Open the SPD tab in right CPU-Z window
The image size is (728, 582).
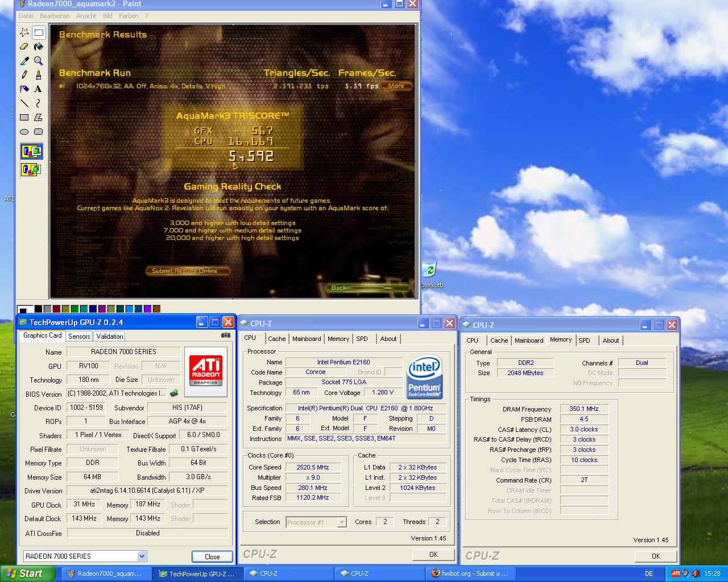585,340
